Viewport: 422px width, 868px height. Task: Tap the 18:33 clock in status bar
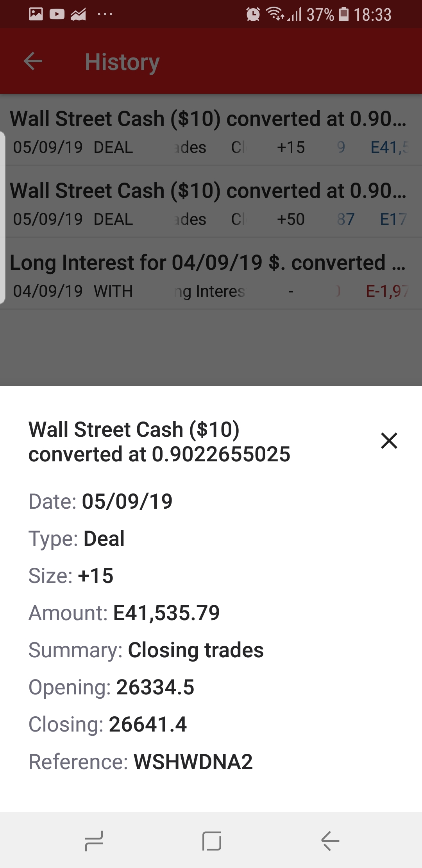point(372,15)
